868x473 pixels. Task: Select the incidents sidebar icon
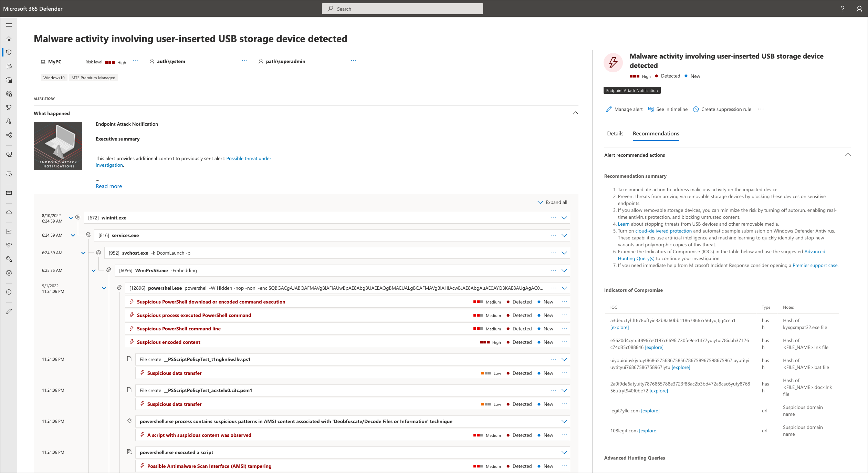(x=10, y=52)
